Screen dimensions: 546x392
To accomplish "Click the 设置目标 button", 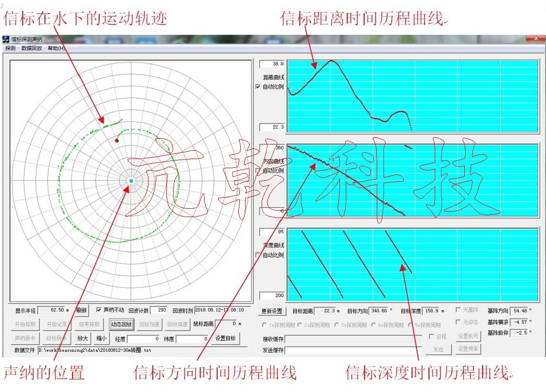I will 226,338.
